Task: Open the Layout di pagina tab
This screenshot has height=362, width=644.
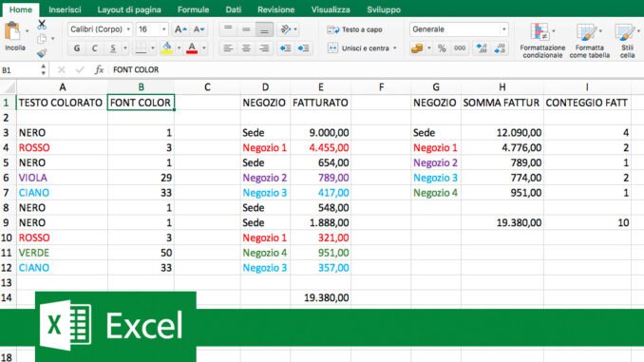Action: 129,10
